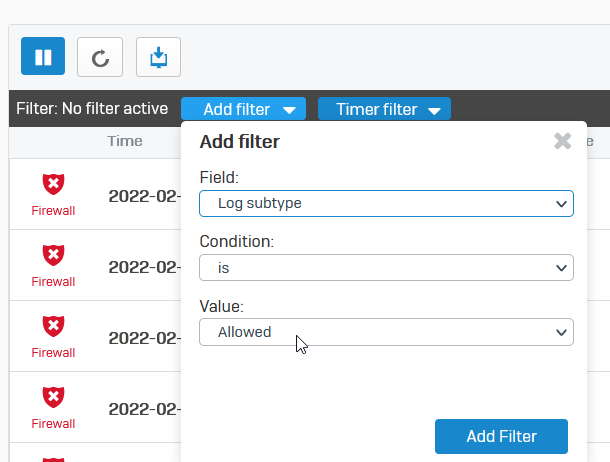
Task: Open the Condition dropdown showing 'is'
Action: pos(386,268)
